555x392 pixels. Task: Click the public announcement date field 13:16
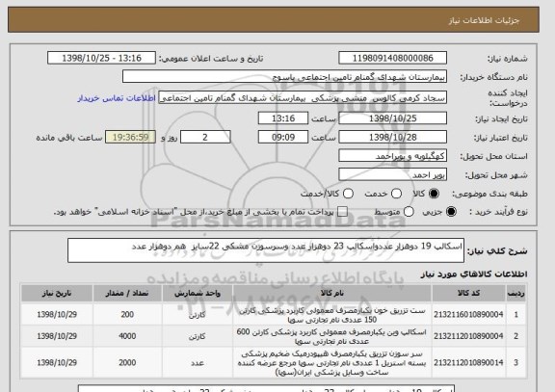click(x=101, y=58)
